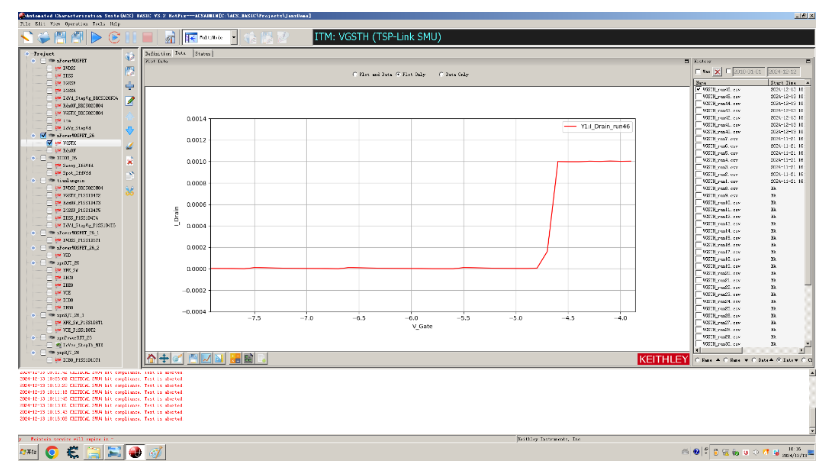Start the test with the blue Run arrow
Viewport: 824px width, 462px height.
96,37
